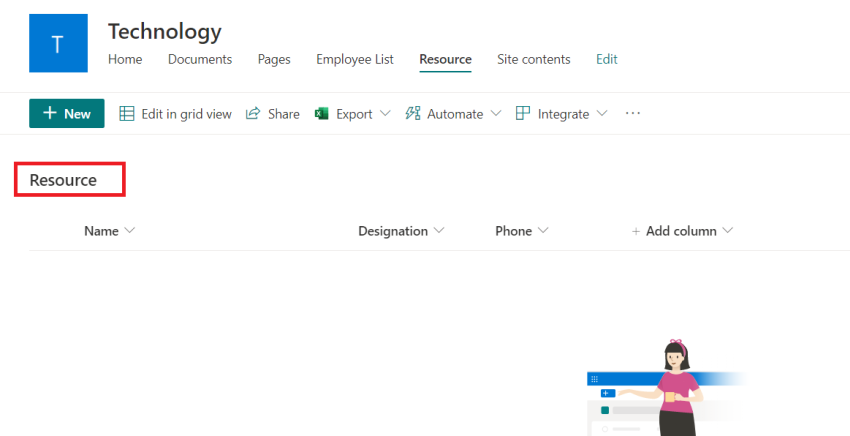The width and height of the screenshot is (850, 436).
Task: Click the plus icon in the New button
Action: pyautogui.click(x=50, y=113)
